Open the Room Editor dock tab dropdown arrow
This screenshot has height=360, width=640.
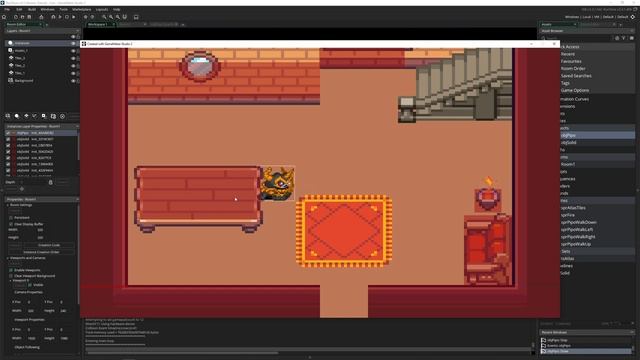tap(47, 25)
